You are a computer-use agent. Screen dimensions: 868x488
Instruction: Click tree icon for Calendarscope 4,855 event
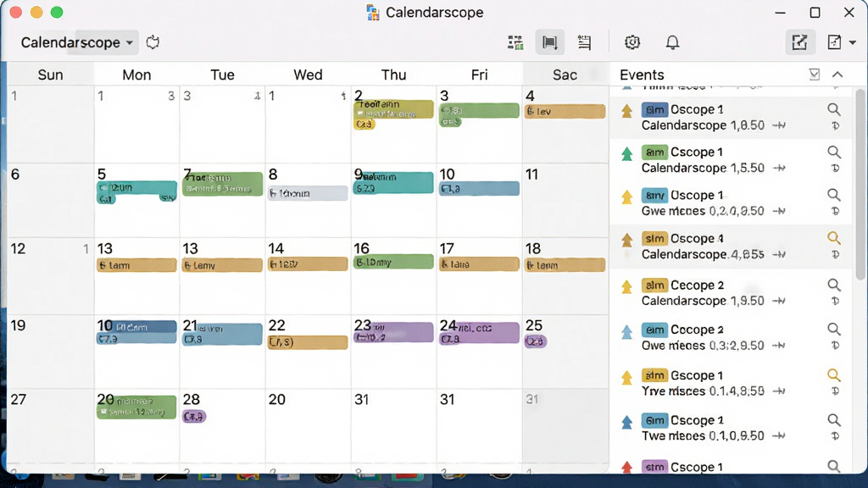[626, 240]
